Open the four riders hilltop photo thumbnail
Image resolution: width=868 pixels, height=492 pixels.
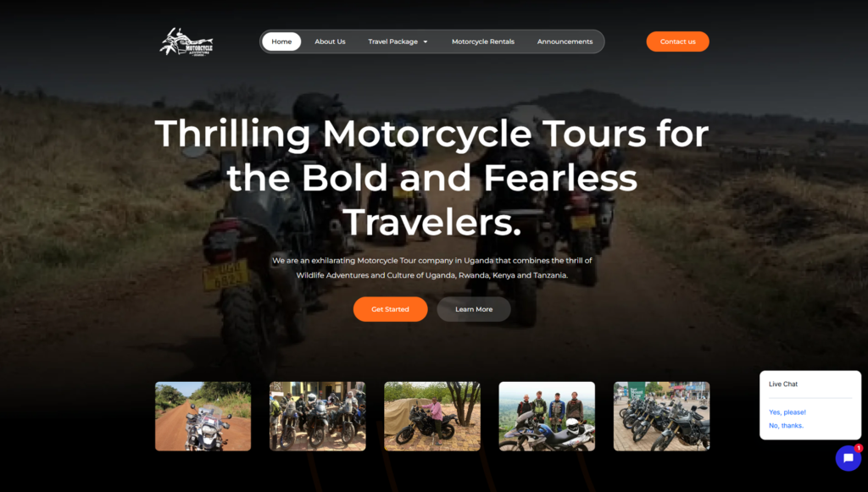[547, 417]
